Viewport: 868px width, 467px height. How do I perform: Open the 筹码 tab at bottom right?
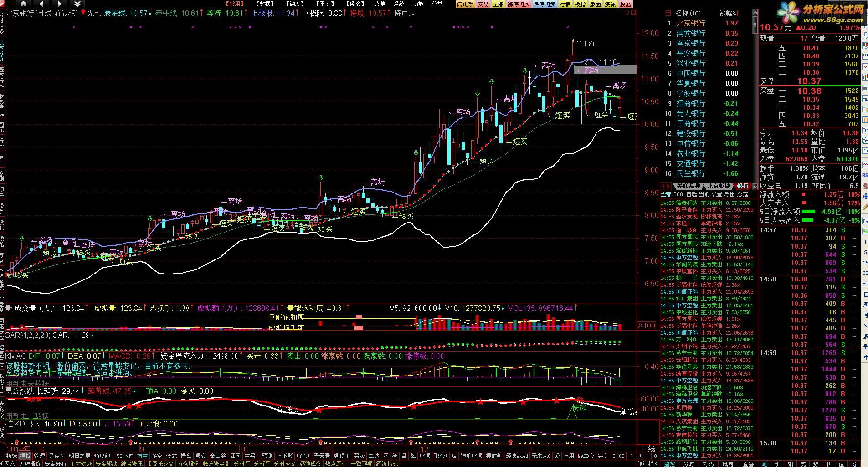coord(708,464)
